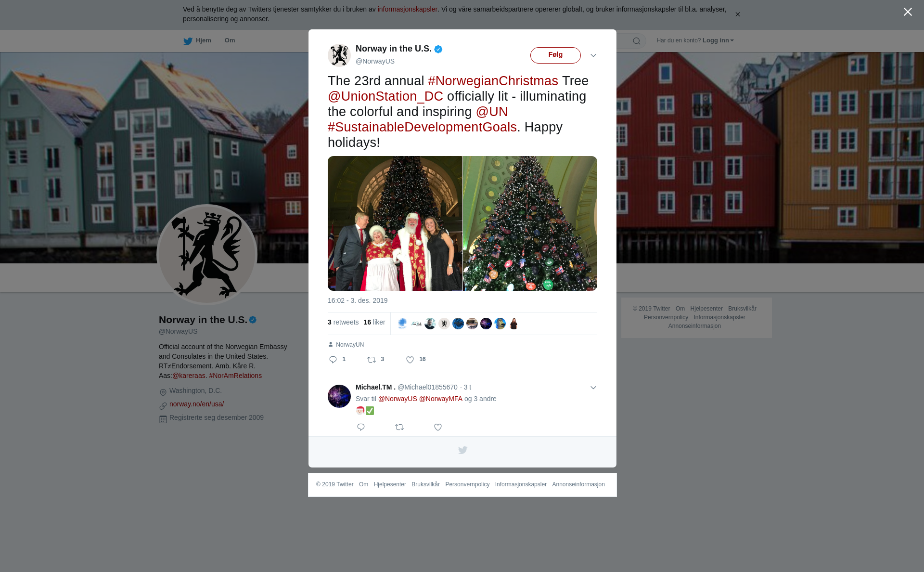The height and width of the screenshot is (572, 924).
Task: Click the tweet timestamp 16:02 - 3. des. 2019
Action: (358, 300)
